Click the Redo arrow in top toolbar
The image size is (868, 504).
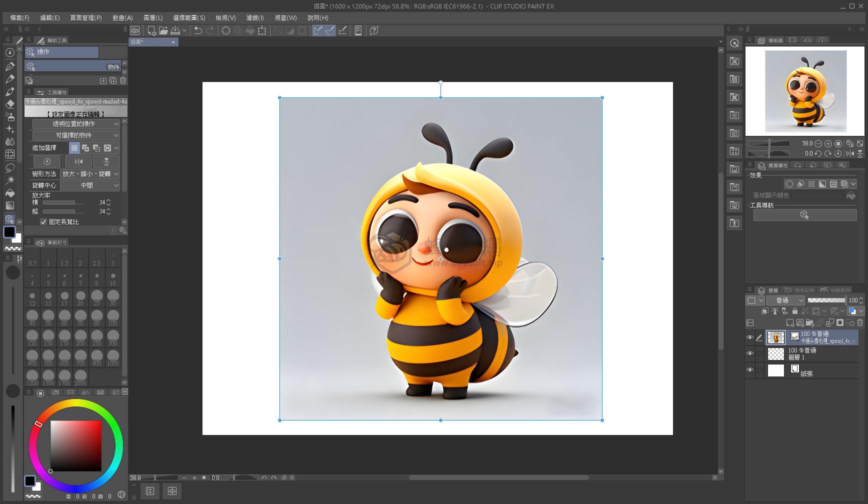pyautogui.click(x=210, y=30)
